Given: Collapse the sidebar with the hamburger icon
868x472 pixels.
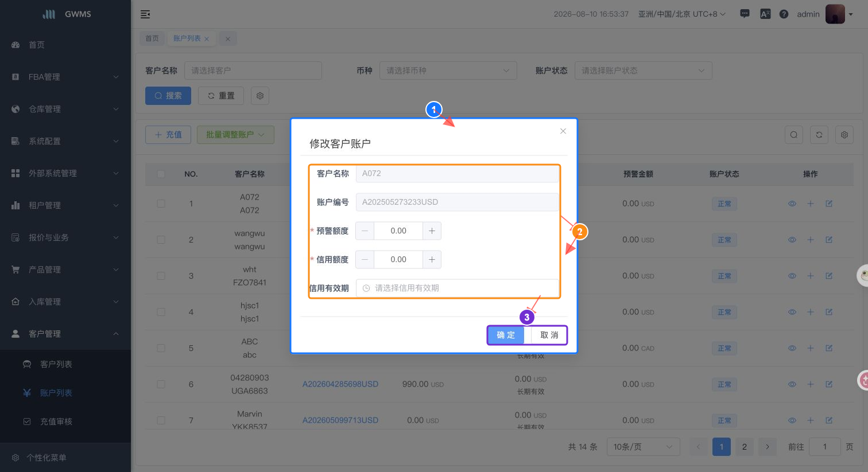Looking at the screenshot, I should tap(145, 14).
